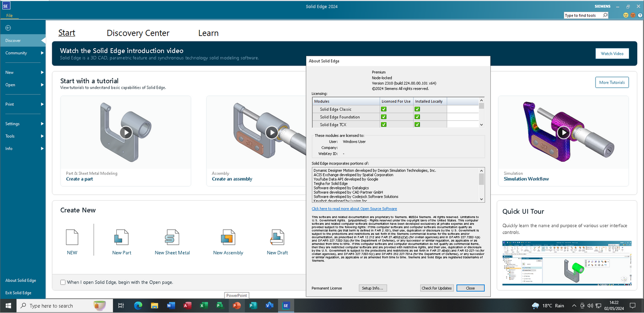Click the blank NEW document icon
The height and width of the screenshot is (313, 644).
(x=72, y=237)
